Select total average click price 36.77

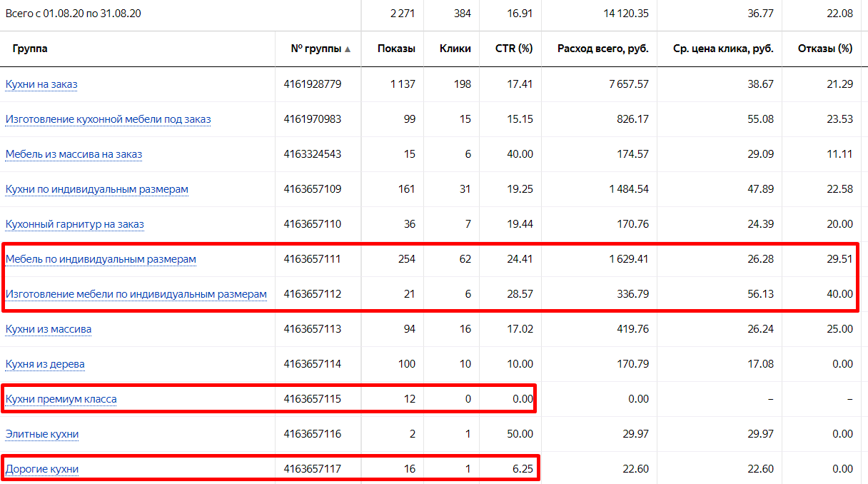(x=760, y=13)
